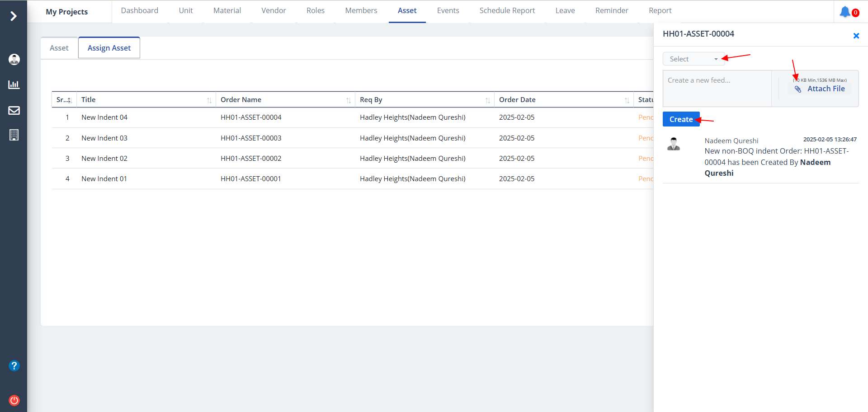The image size is (868, 412).
Task: Go to the Dashboard menu item
Action: click(x=139, y=11)
